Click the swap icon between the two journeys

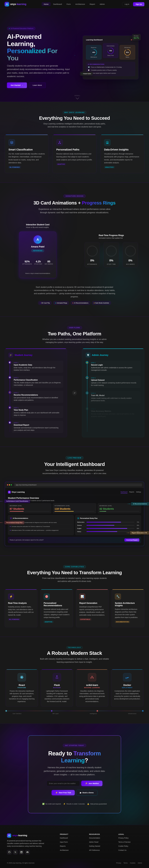click(74, 393)
